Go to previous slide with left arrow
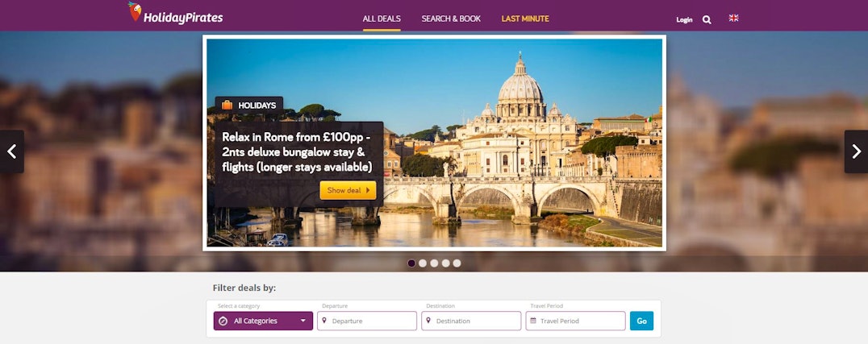 [11, 151]
